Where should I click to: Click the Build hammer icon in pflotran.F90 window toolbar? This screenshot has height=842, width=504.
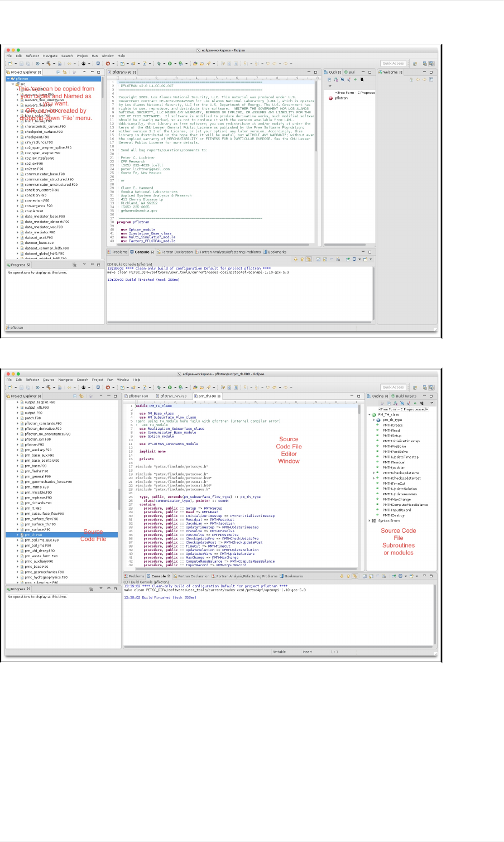point(49,63)
